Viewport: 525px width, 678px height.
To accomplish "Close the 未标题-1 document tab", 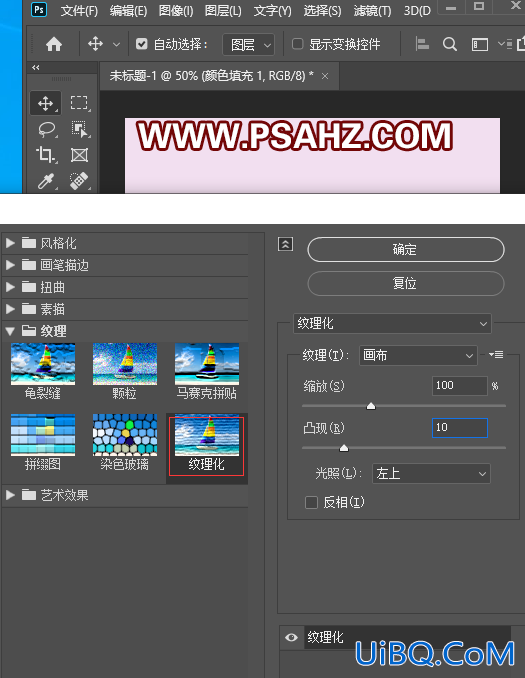I will click(325, 77).
